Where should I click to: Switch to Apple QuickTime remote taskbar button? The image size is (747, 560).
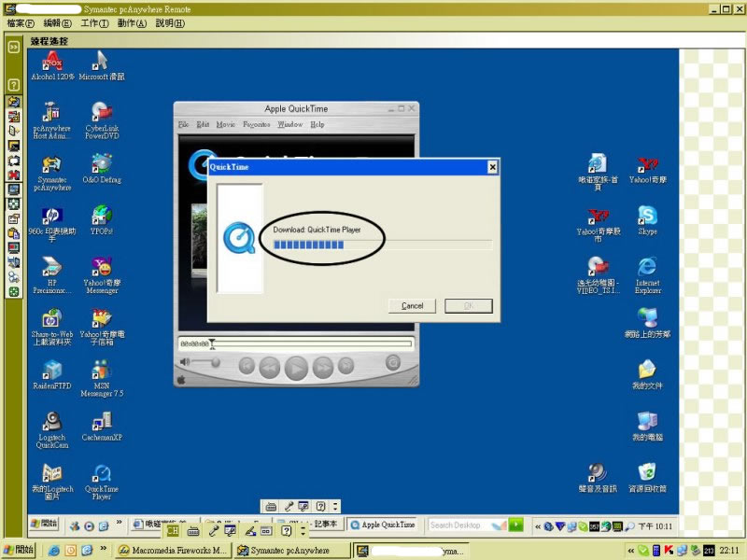pyautogui.click(x=382, y=525)
